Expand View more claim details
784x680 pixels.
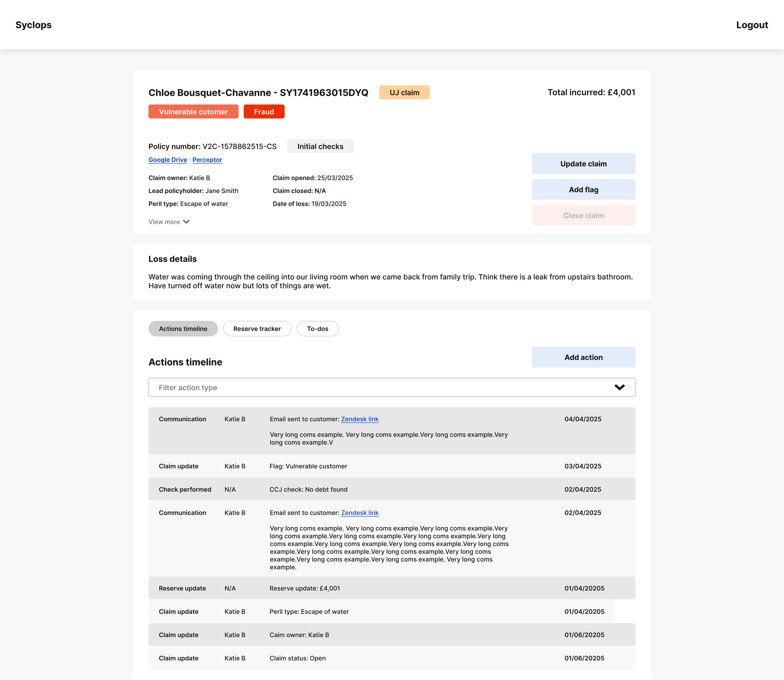(x=164, y=222)
